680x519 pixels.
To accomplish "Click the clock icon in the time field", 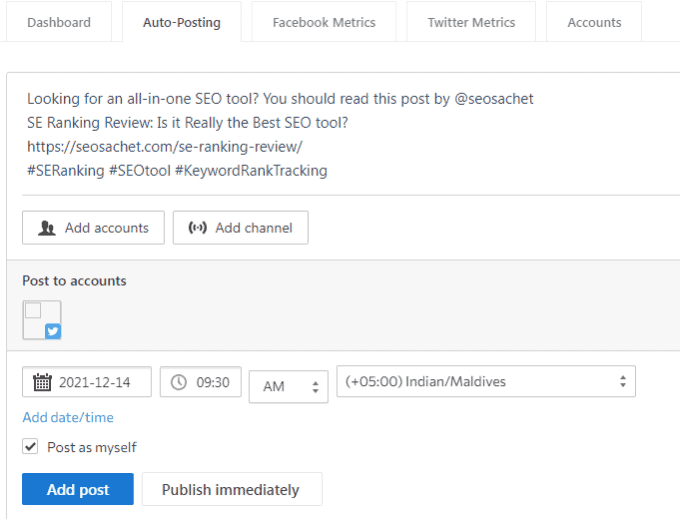I will (x=178, y=382).
